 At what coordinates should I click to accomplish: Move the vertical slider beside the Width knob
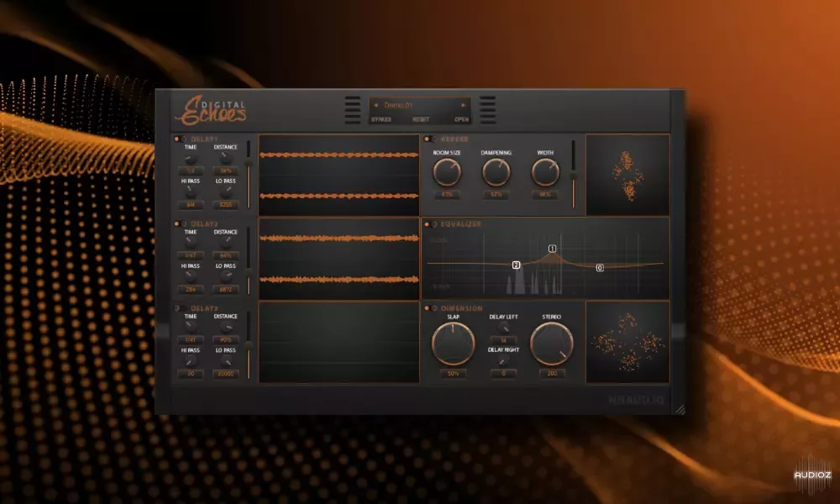(574, 176)
